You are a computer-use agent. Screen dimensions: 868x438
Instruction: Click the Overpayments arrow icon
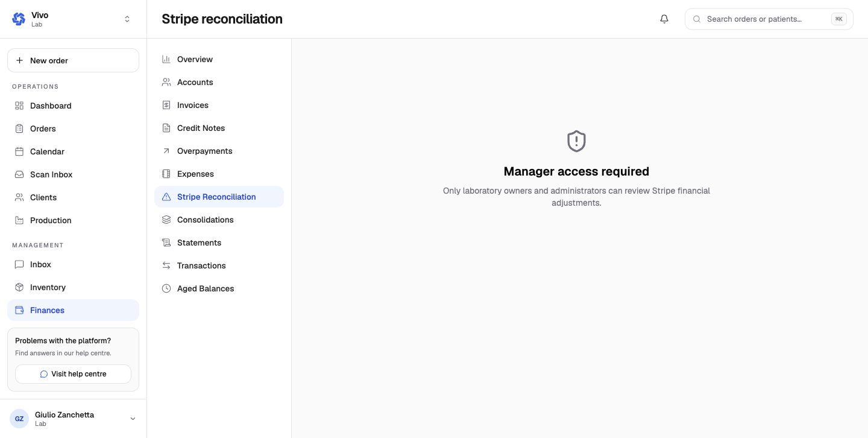pyautogui.click(x=166, y=151)
